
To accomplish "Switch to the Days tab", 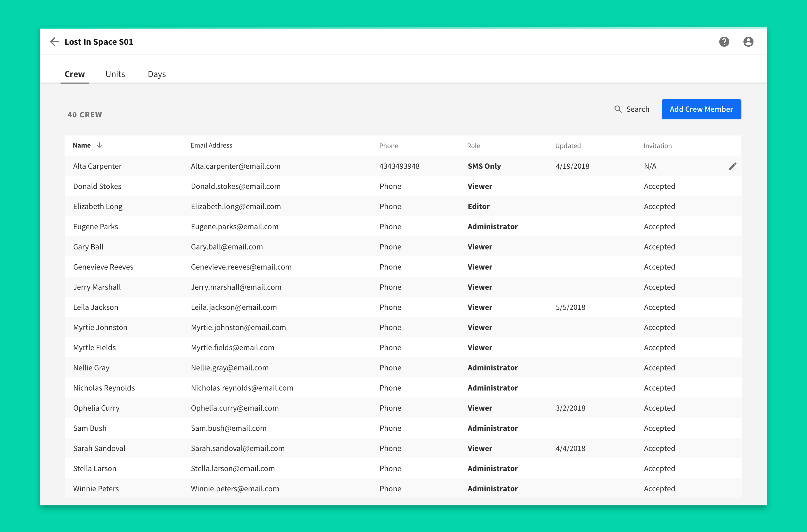I will pyautogui.click(x=157, y=74).
